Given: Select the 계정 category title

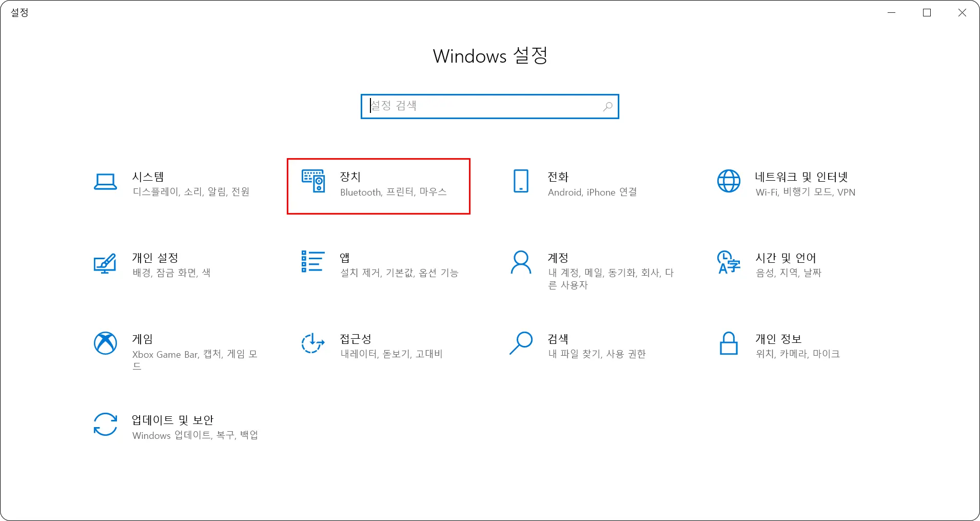Looking at the screenshot, I should click(558, 258).
